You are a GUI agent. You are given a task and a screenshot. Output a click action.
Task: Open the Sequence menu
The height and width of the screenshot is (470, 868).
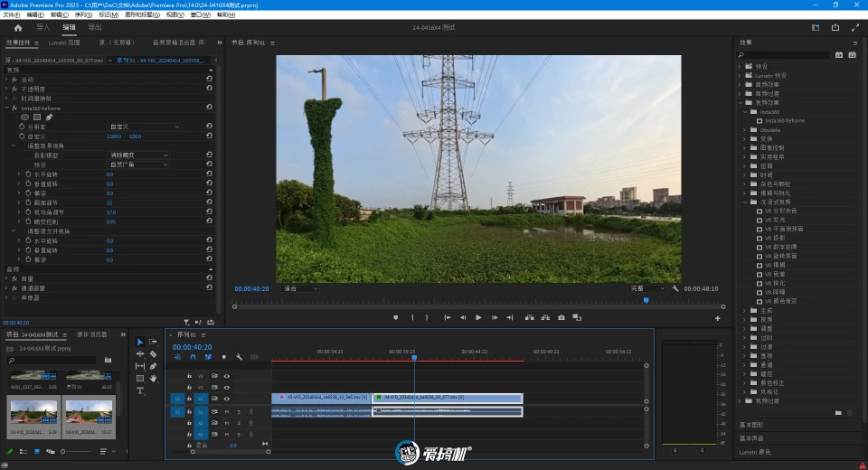[x=83, y=15]
